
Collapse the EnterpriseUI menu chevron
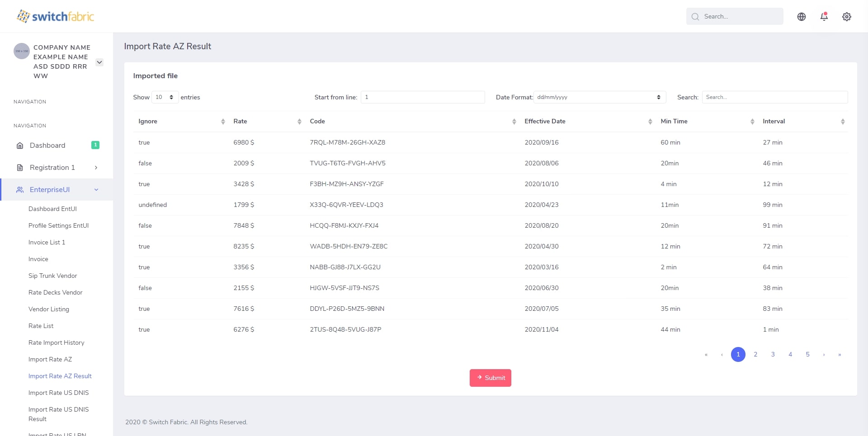click(x=96, y=190)
